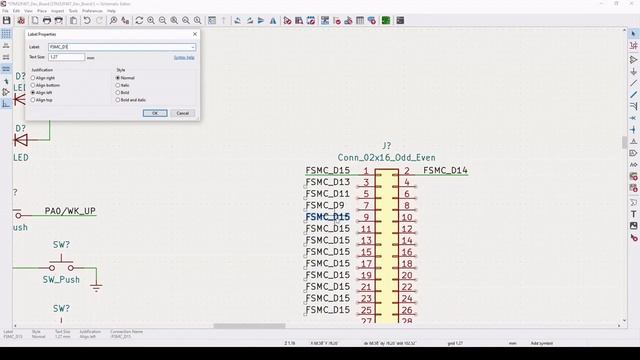Image resolution: width=640 pixels, height=360 pixels.
Task: Select the PA0/WK_UP net label
Action: point(70,211)
